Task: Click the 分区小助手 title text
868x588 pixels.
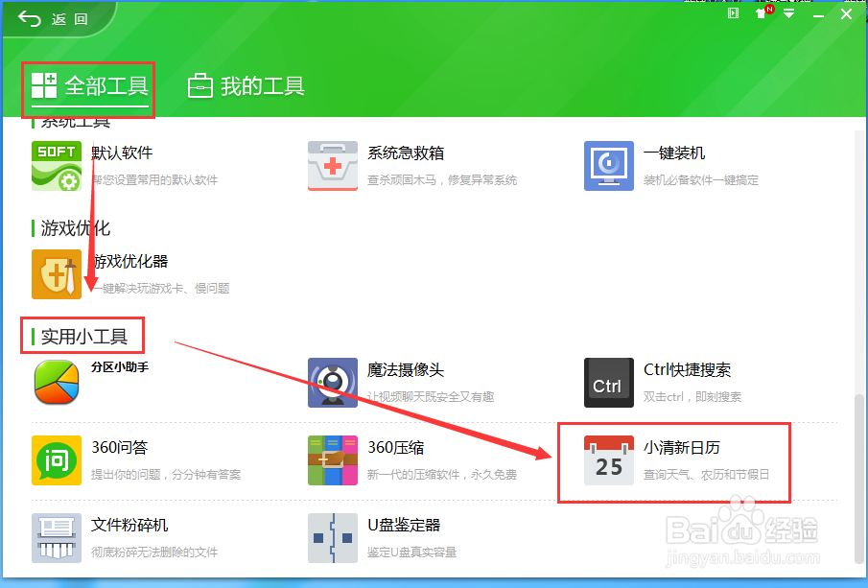Action: [120, 367]
